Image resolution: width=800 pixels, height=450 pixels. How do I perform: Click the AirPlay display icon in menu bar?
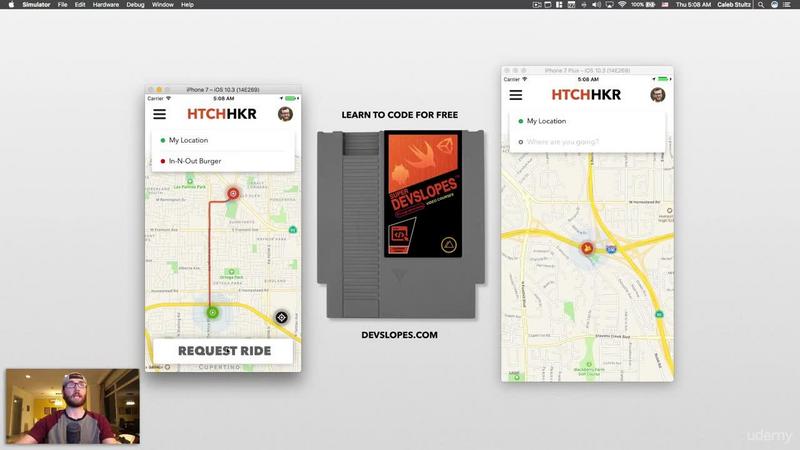[609, 5]
